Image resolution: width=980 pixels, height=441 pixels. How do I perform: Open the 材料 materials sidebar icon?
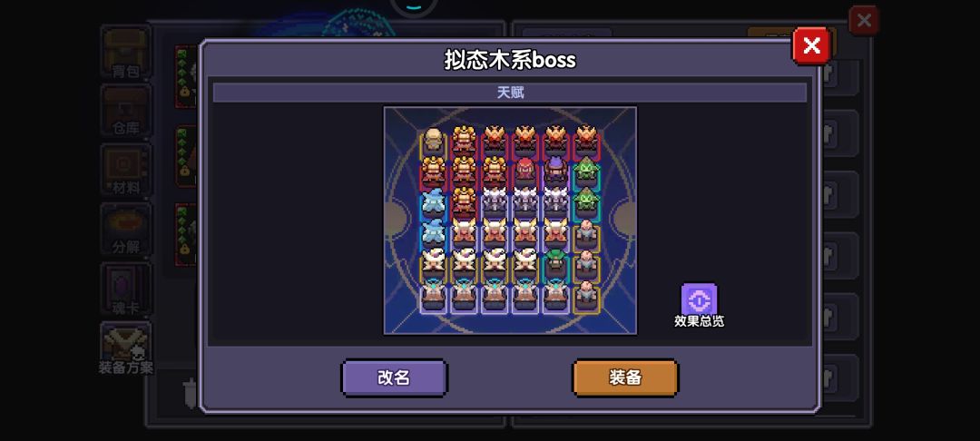tap(125, 170)
